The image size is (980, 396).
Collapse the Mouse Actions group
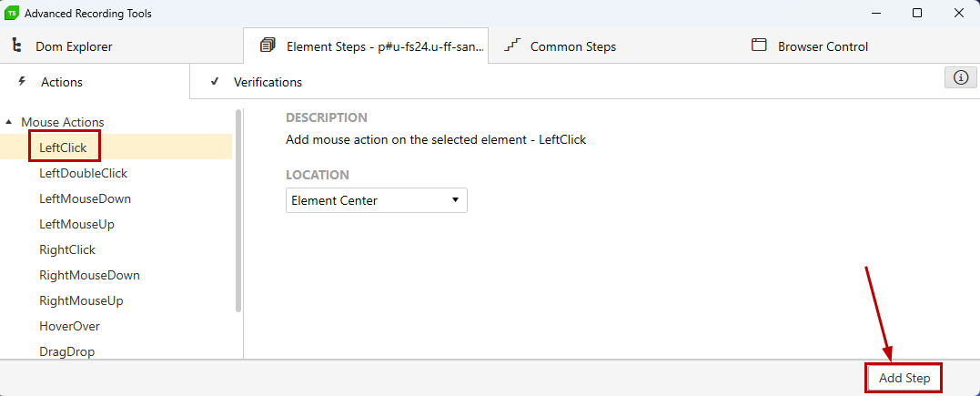9,122
